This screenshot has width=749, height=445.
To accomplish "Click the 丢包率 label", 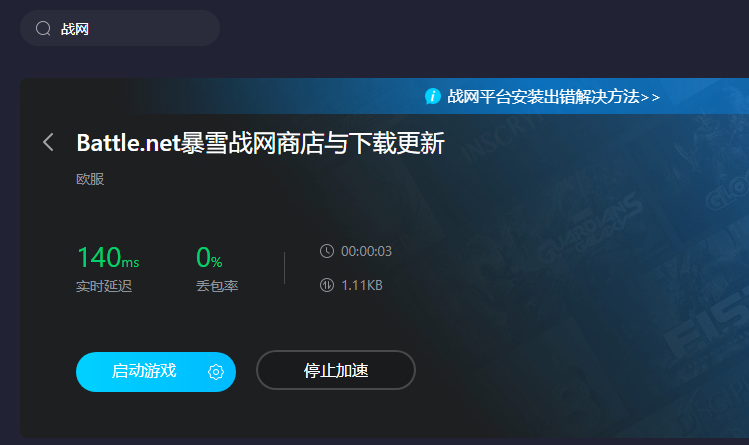I will coord(217,286).
